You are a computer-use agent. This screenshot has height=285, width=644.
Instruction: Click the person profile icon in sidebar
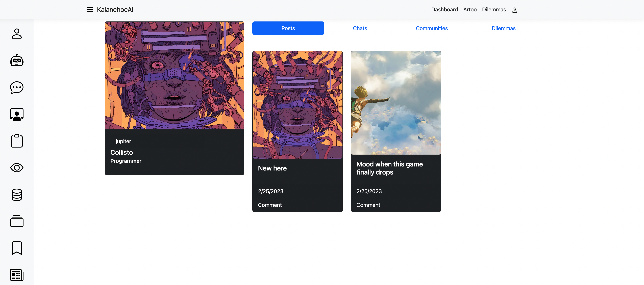pos(17,34)
